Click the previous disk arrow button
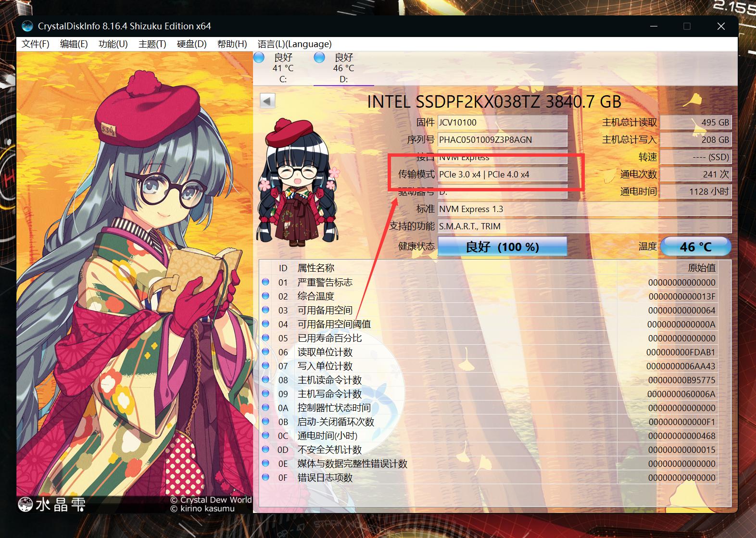The height and width of the screenshot is (538, 756). [267, 101]
